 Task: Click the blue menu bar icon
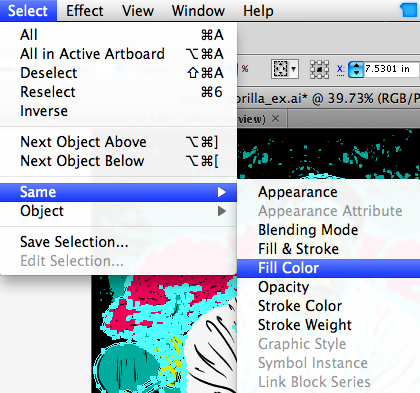pyautogui.click(x=409, y=9)
